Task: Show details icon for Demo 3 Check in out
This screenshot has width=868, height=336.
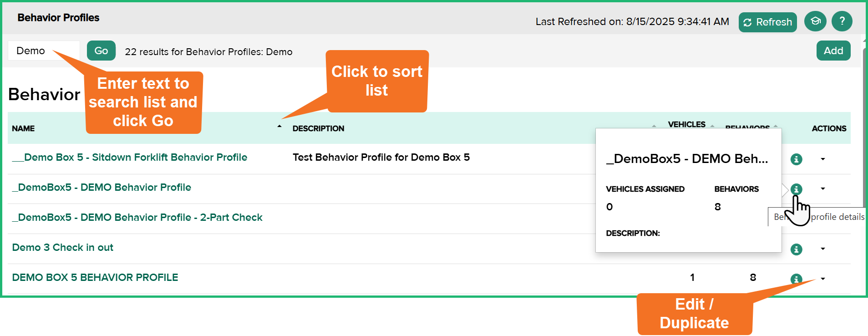Action: [797, 249]
